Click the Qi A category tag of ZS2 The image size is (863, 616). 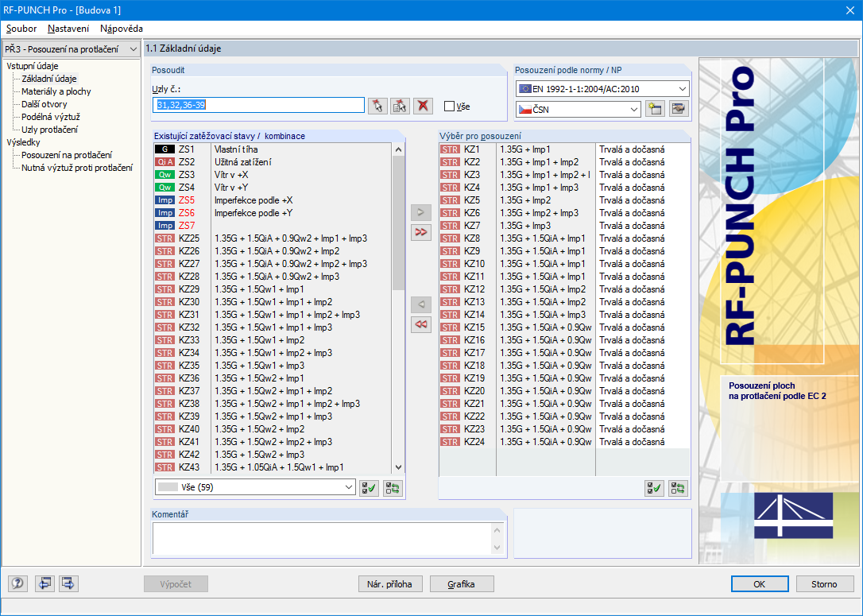165,162
